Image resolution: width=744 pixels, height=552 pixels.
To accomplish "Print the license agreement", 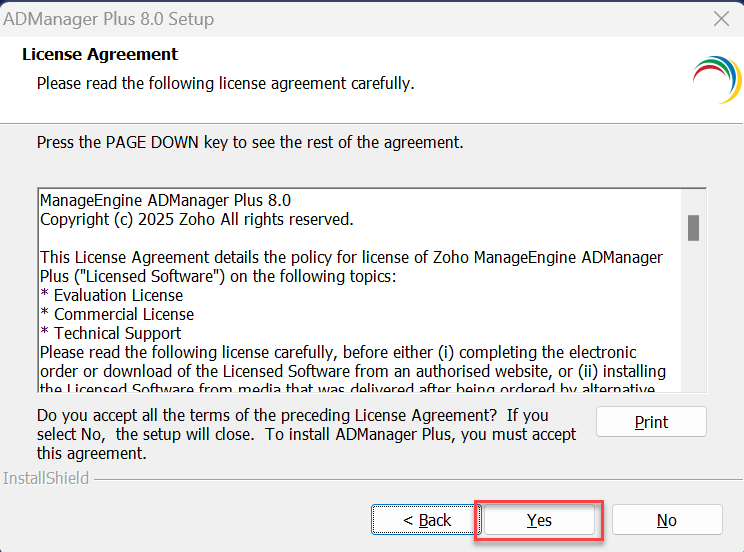I will pyautogui.click(x=651, y=422).
